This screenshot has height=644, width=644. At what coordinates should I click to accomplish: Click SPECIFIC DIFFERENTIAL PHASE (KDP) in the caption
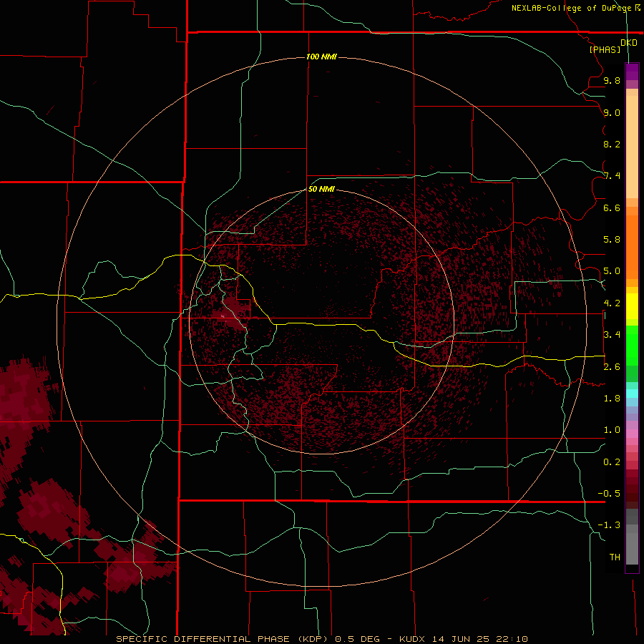click(222, 639)
